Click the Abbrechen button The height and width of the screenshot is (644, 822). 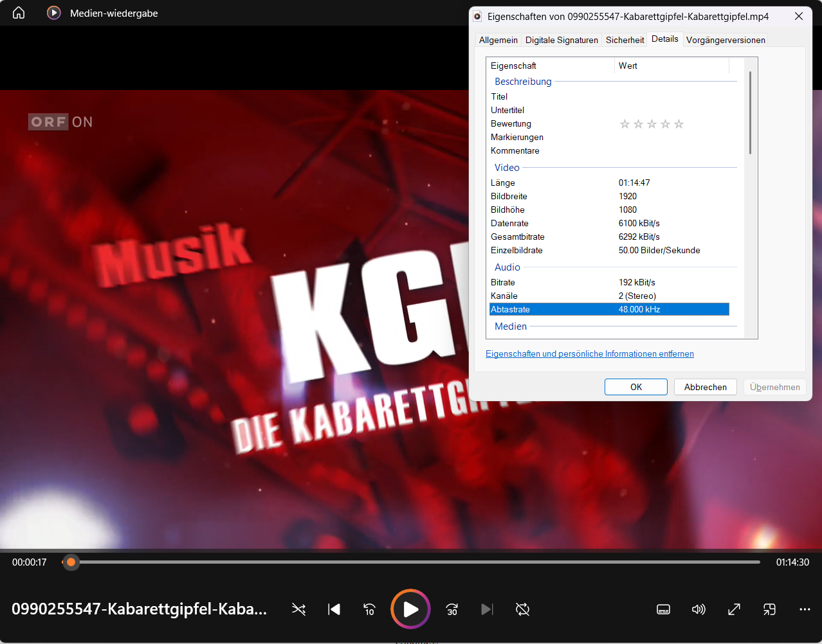pyautogui.click(x=706, y=387)
